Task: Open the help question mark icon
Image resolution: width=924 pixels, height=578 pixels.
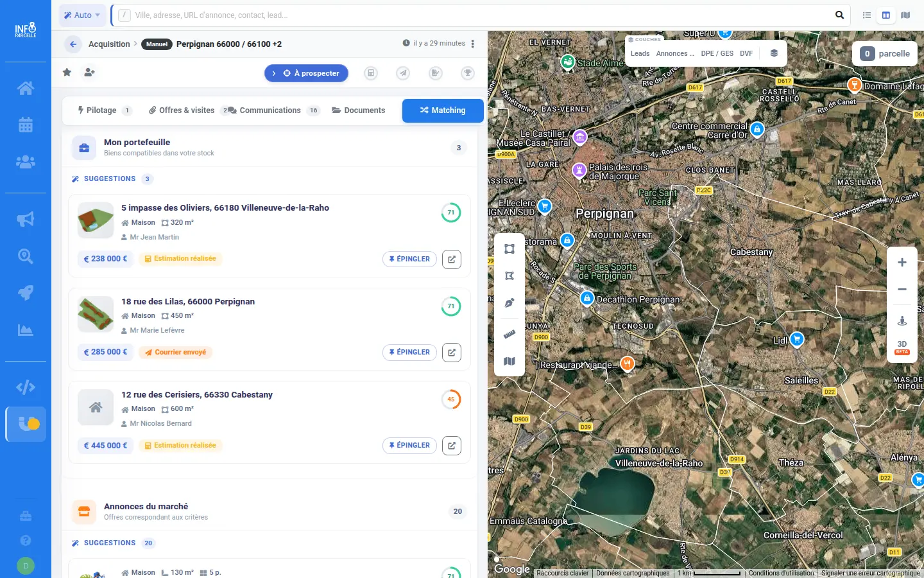Action: [x=26, y=541]
